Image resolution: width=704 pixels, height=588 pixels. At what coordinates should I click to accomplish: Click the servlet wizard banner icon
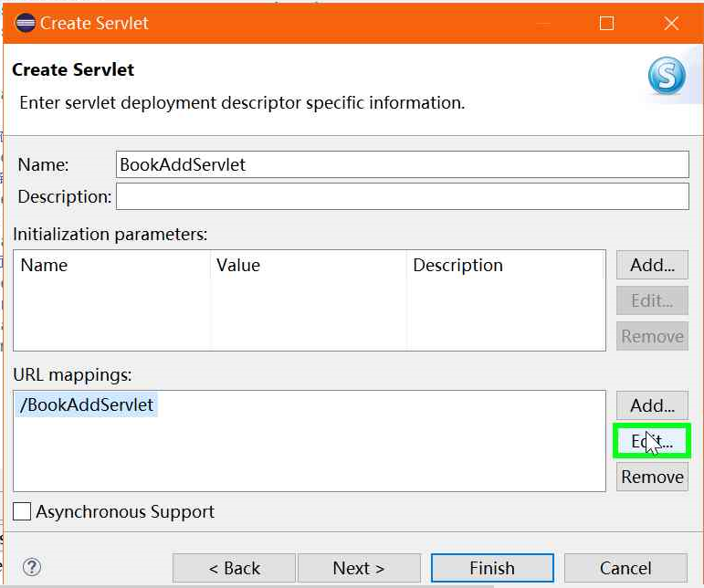coord(667,76)
